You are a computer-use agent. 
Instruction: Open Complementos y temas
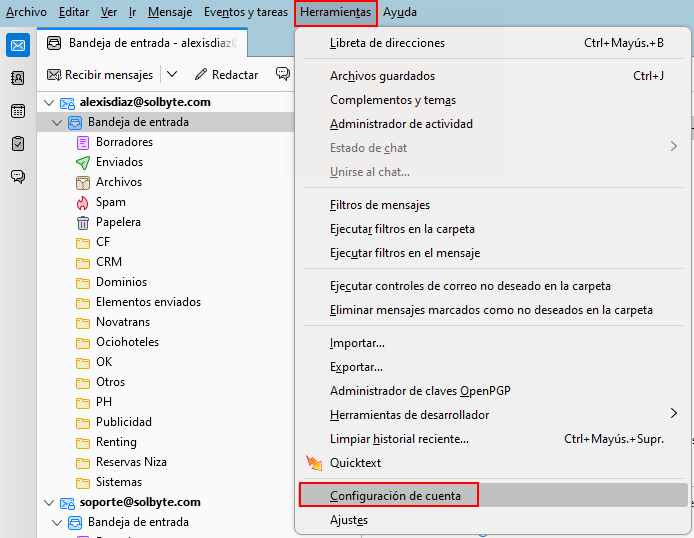pos(494,100)
